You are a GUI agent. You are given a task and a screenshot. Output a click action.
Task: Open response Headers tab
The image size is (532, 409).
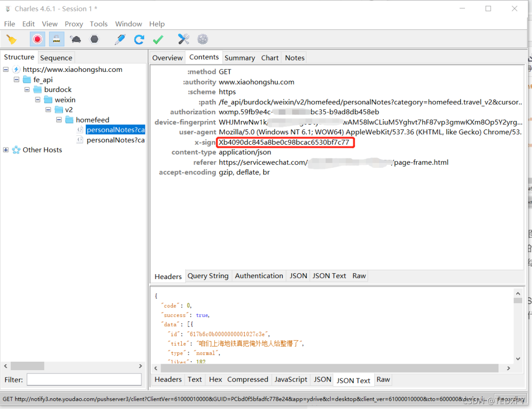tap(168, 379)
